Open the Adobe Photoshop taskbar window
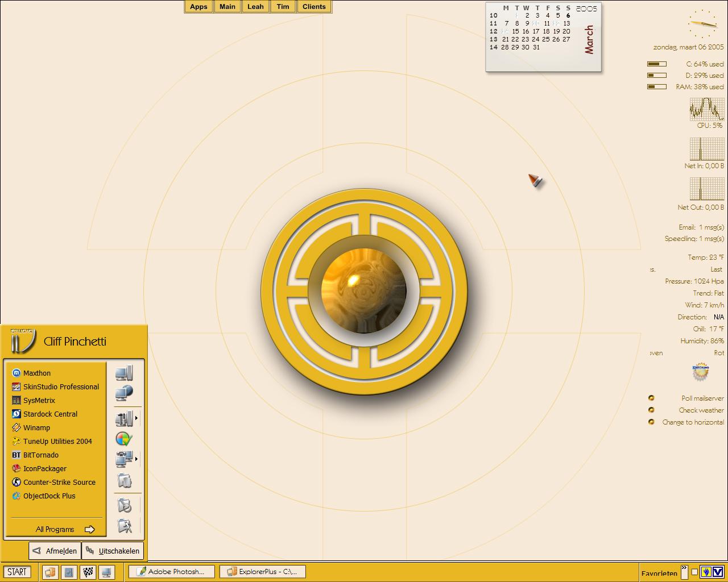This screenshot has width=728, height=582. click(x=171, y=572)
